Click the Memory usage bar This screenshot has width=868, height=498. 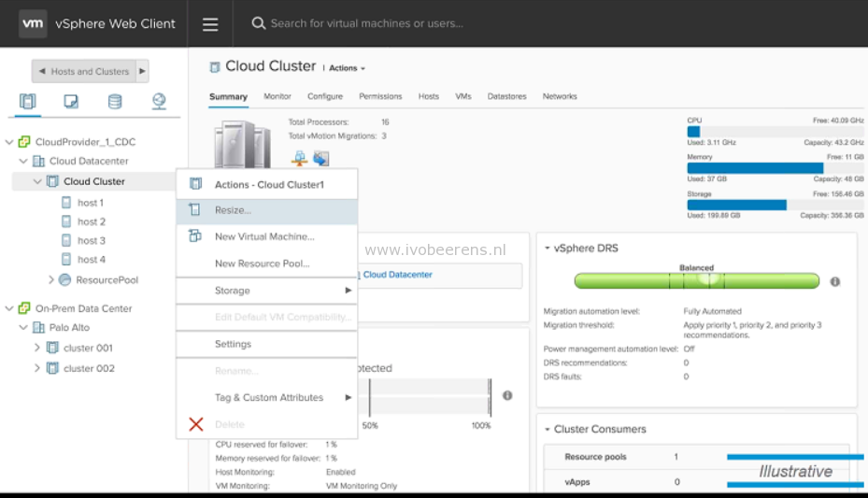click(x=775, y=168)
